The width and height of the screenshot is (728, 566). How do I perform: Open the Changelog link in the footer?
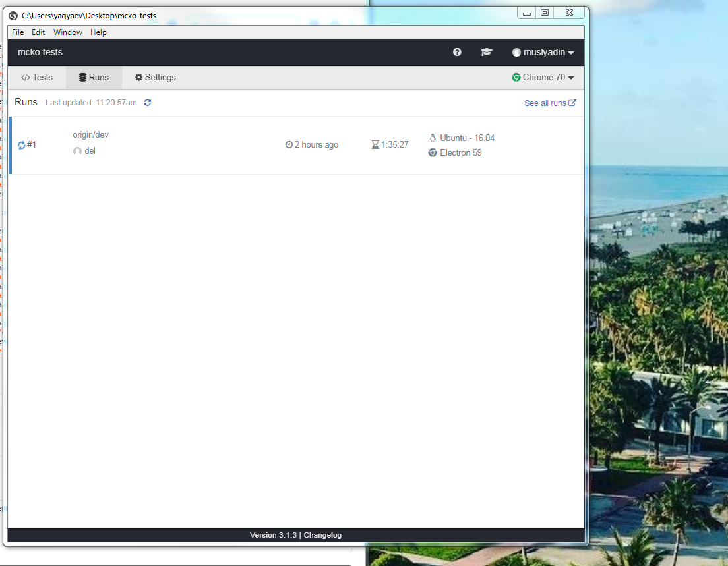tap(322, 535)
